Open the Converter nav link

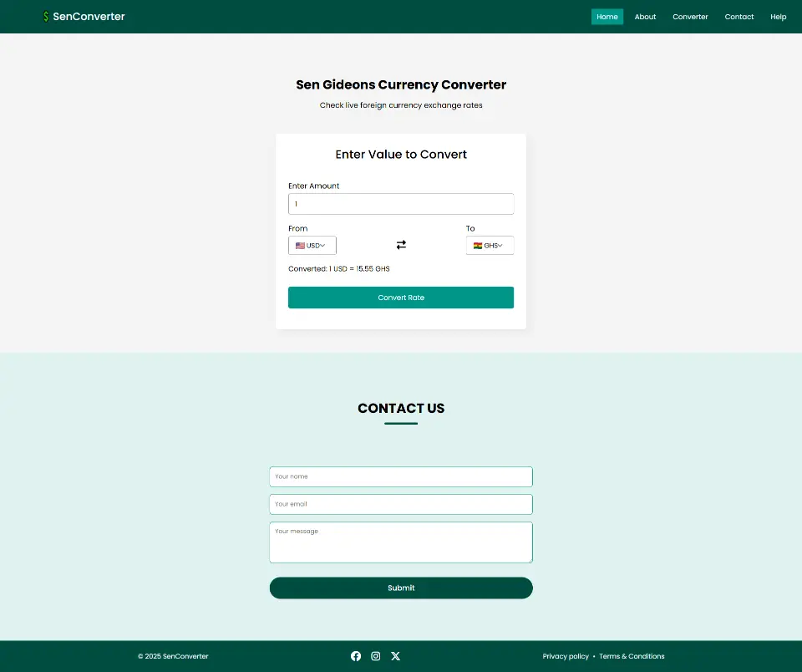tap(690, 17)
